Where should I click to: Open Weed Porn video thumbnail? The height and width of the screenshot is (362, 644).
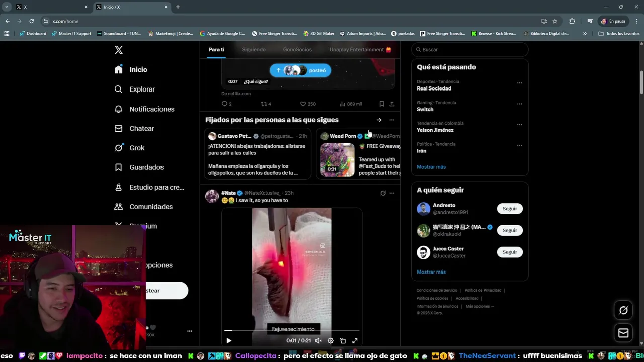[x=338, y=160]
